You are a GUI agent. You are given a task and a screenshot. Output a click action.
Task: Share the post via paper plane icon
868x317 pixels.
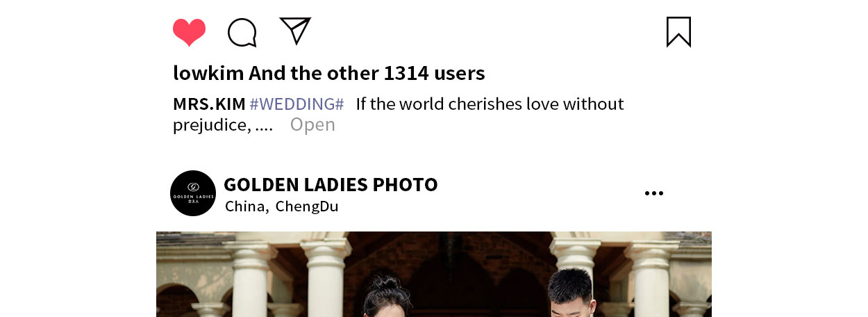[295, 31]
